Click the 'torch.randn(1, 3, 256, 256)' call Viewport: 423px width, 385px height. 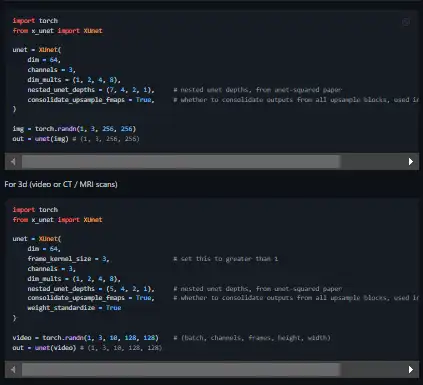point(85,129)
